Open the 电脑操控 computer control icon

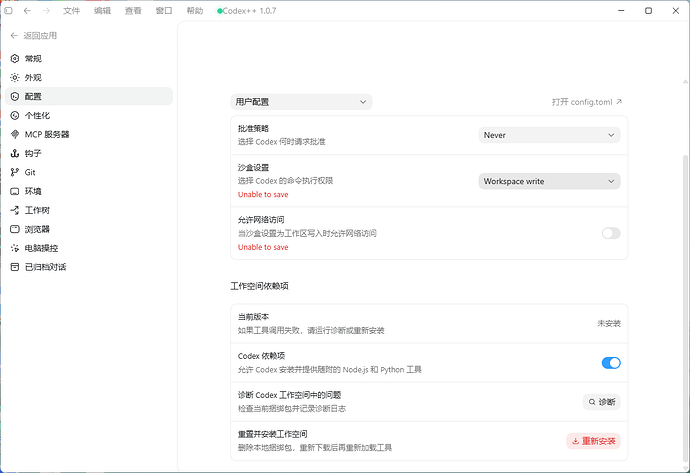[x=15, y=248]
